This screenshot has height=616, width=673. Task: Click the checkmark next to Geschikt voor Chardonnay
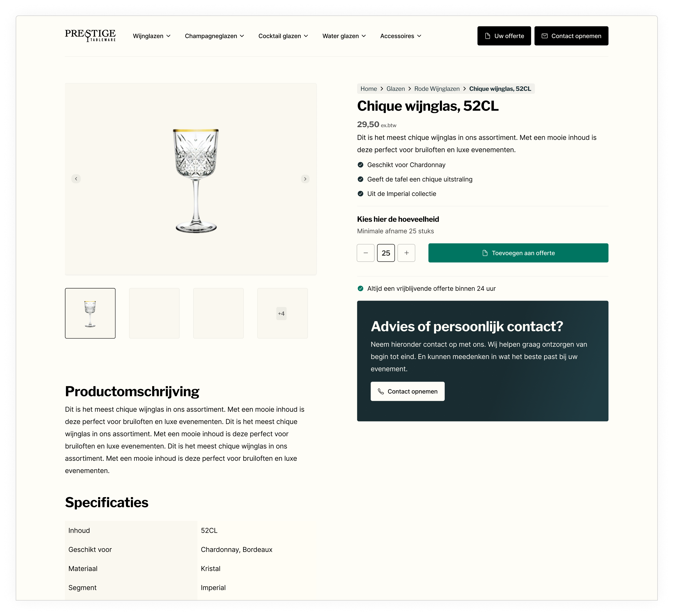[x=360, y=164]
